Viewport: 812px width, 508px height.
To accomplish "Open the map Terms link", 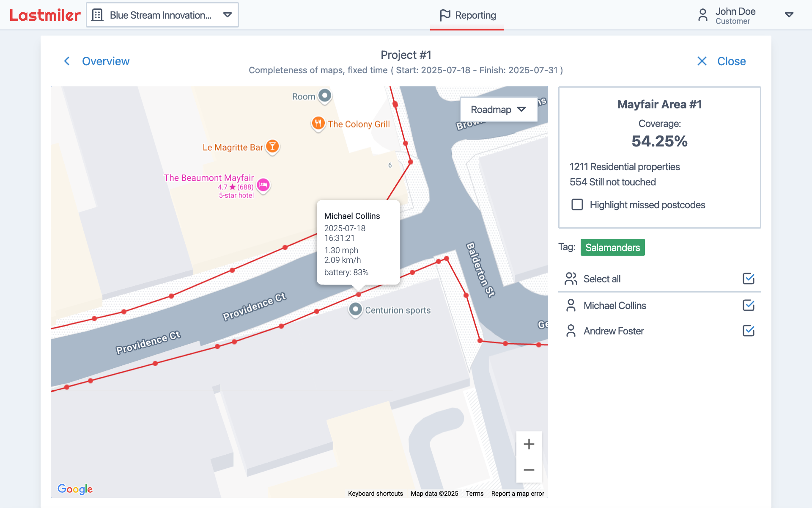I will 475,494.
